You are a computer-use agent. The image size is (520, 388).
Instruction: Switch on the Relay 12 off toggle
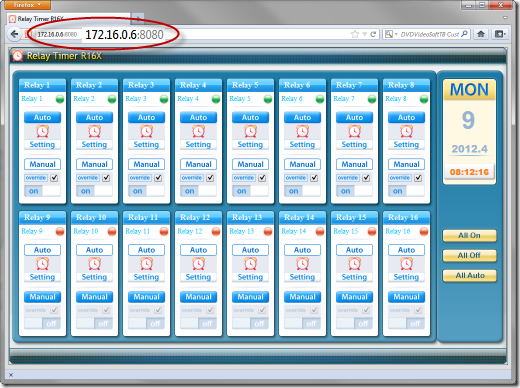coord(198,324)
